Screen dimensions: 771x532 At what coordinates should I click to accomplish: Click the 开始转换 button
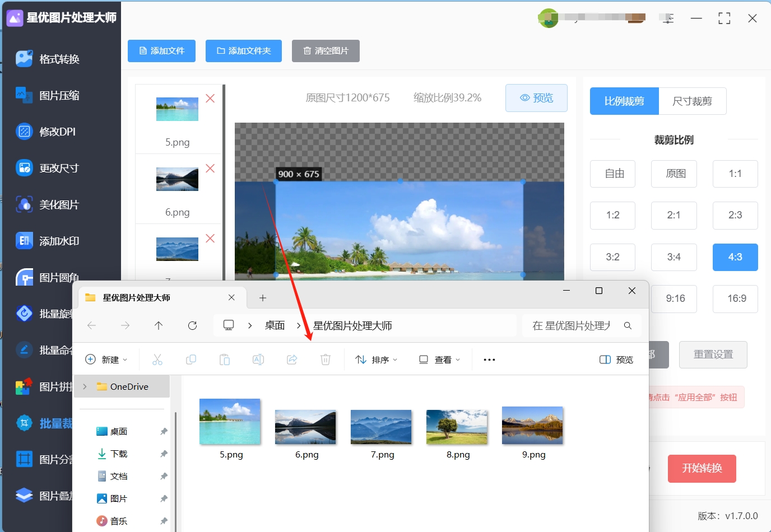point(702,469)
